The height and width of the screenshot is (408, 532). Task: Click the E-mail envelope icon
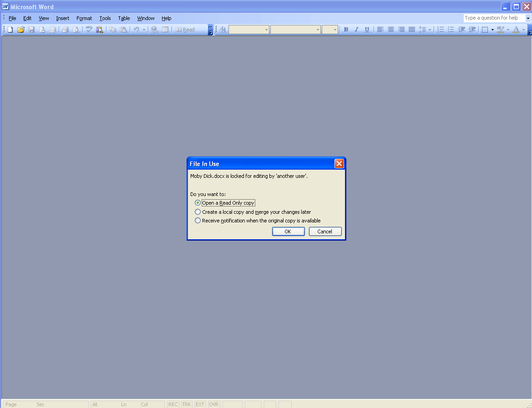click(53, 30)
